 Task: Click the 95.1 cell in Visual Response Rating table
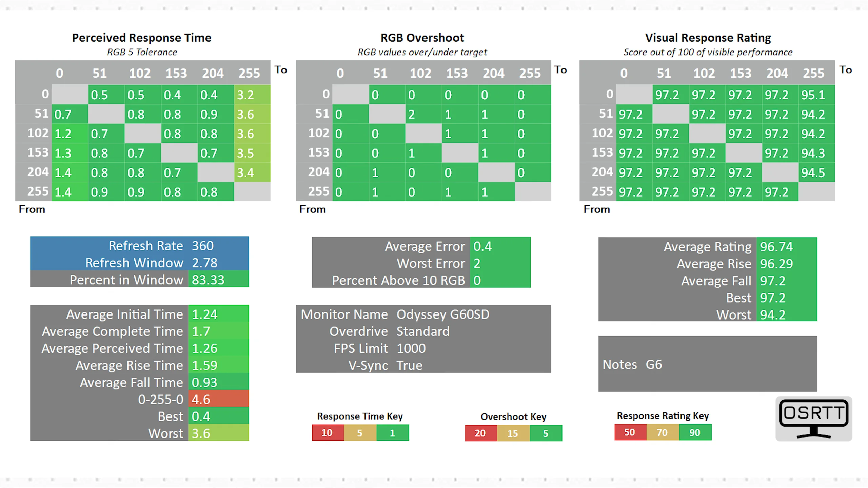point(813,95)
